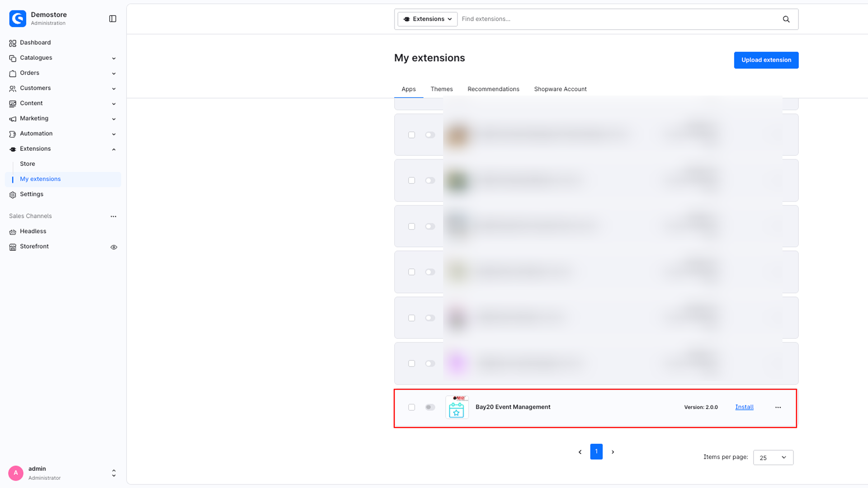Click page 1 pagination button
868x488 pixels.
[x=596, y=452]
